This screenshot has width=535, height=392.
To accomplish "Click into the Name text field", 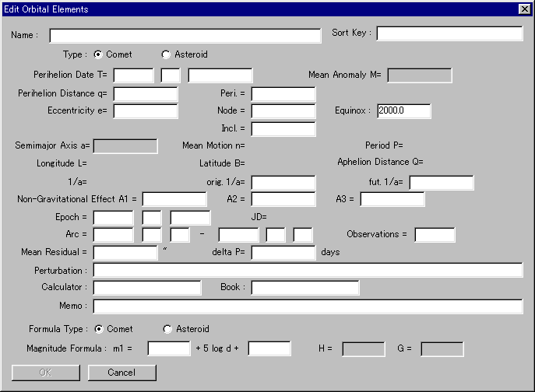I will pyautogui.click(x=185, y=36).
